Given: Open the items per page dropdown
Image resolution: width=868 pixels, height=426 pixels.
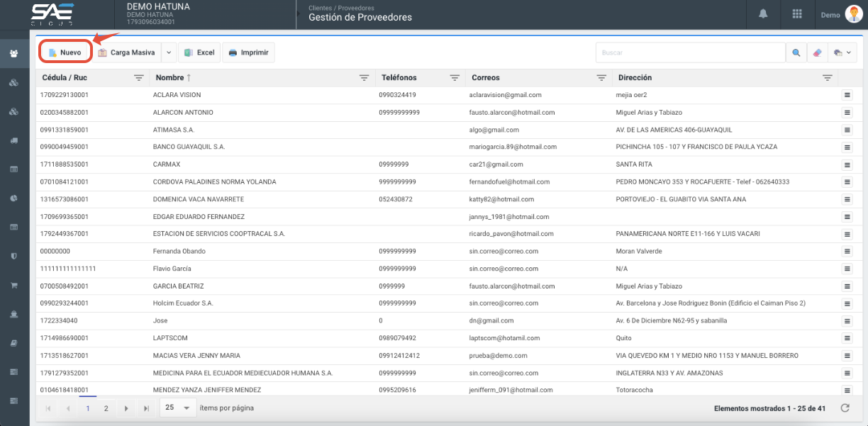Looking at the screenshot, I should coord(179,408).
